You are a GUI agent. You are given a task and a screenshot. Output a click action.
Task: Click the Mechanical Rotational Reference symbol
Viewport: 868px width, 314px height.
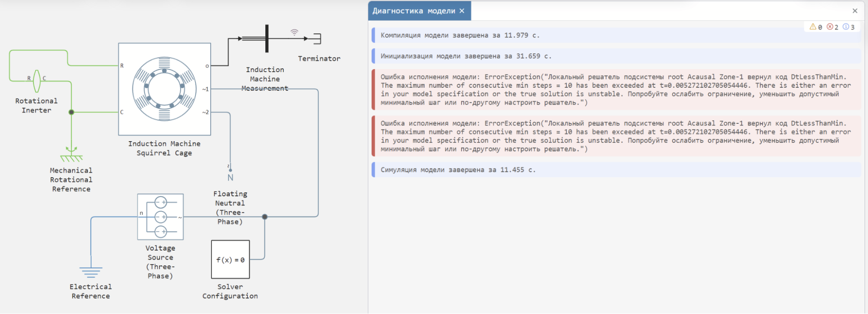coord(72,154)
